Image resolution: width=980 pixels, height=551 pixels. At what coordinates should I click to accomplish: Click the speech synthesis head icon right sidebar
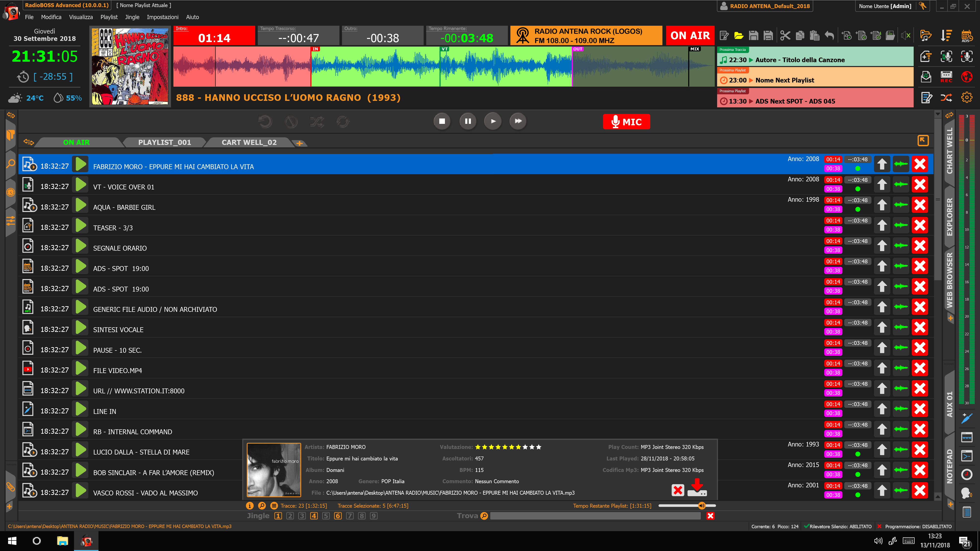pyautogui.click(x=966, y=493)
